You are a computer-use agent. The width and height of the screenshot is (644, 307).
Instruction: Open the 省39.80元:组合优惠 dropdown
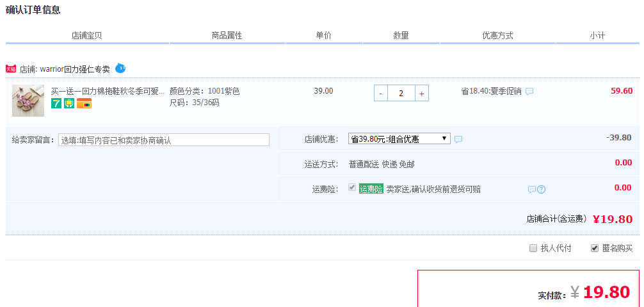pyautogui.click(x=399, y=139)
